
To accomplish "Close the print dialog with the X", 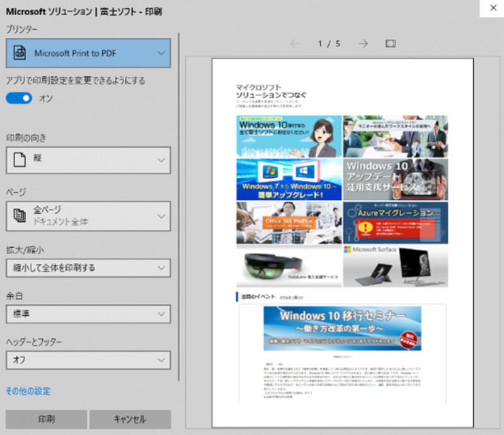I will [493, 8].
